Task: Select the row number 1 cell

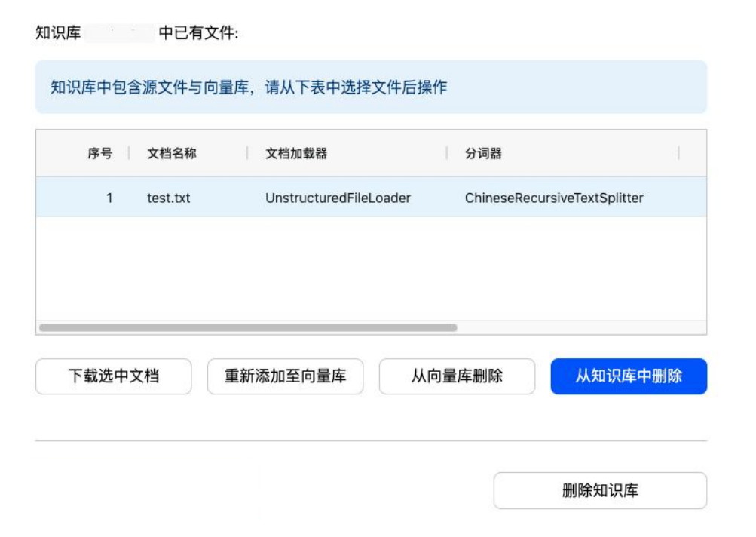Action: point(109,198)
